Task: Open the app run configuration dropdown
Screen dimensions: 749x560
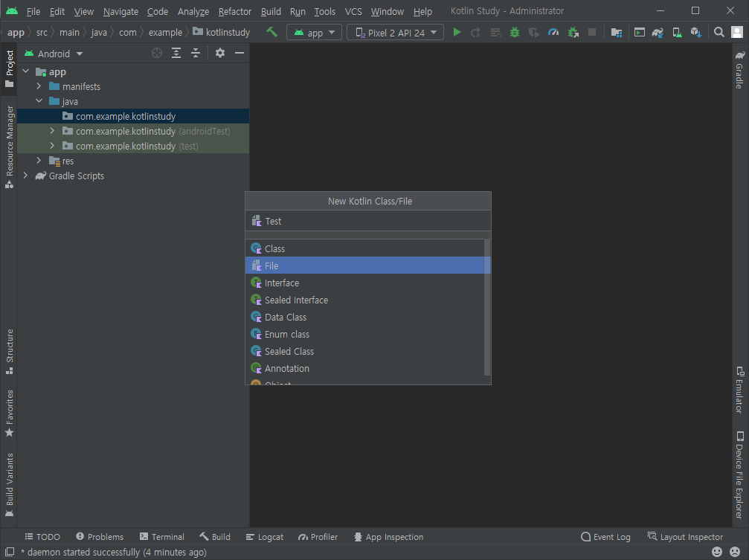Action: coord(313,32)
